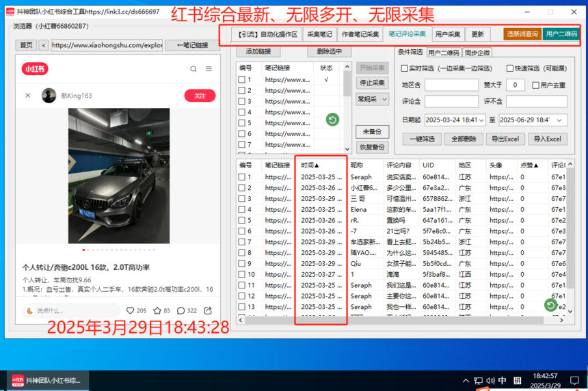The width and height of the screenshot is (588, 391).
Task: Check link row 1 checkbox
Action: (x=242, y=80)
